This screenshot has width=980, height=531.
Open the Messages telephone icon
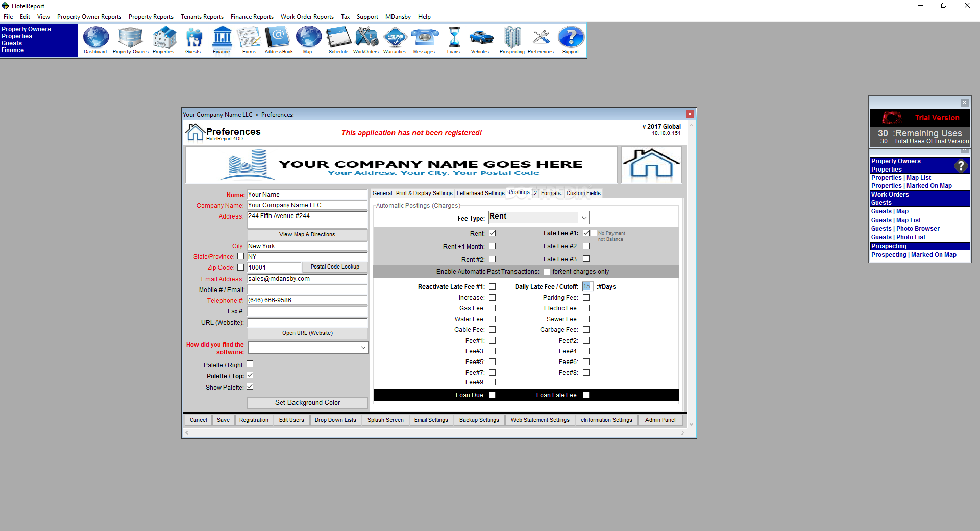pos(424,39)
